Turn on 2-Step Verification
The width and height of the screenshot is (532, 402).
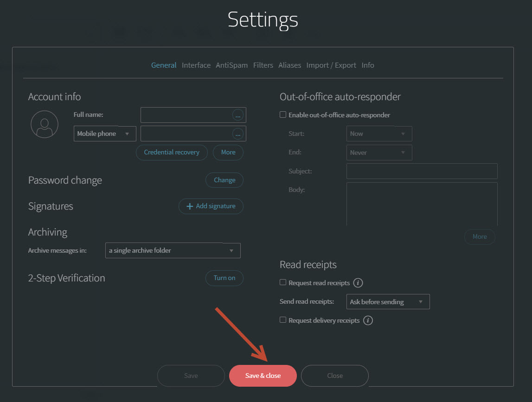click(224, 278)
